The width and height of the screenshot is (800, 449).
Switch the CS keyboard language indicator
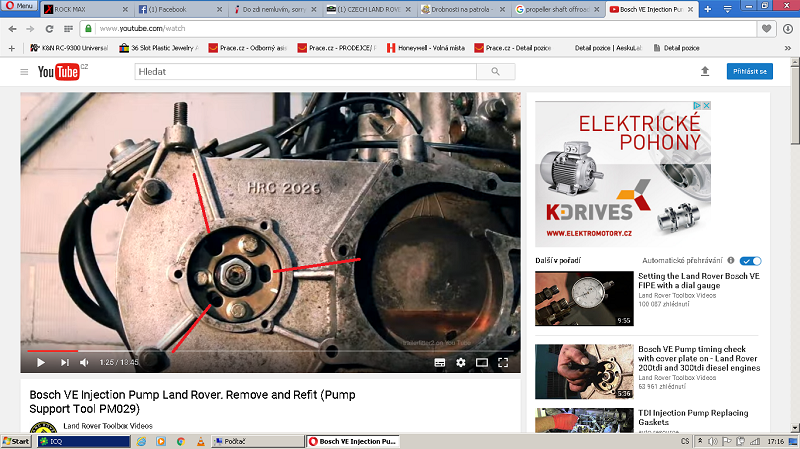685,441
